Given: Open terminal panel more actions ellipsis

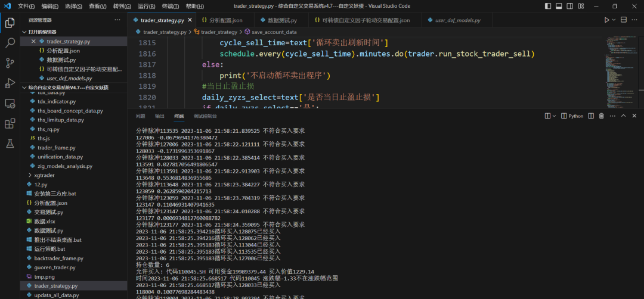Looking at the screenshot, I should pos(613,116).
